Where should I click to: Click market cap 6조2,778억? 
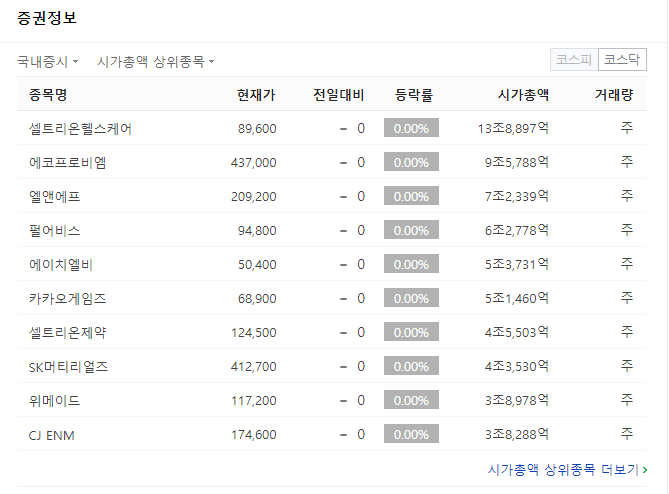[517, 231]
